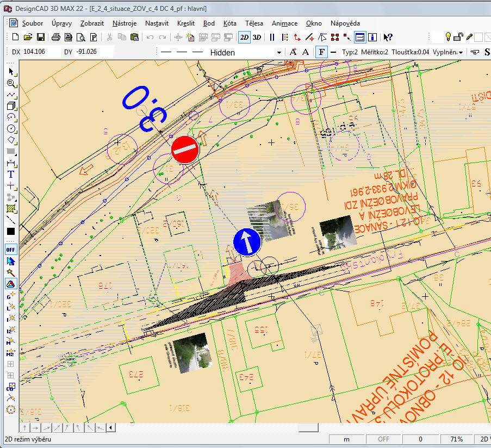
Task: Toggle the highlighted panel layout toolbar button
Action: click(360, 38)
